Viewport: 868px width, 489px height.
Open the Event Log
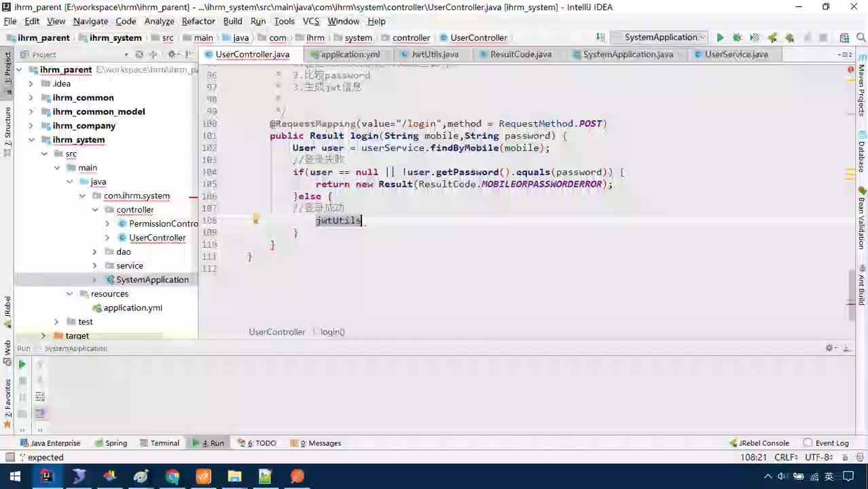click(827, 443)
